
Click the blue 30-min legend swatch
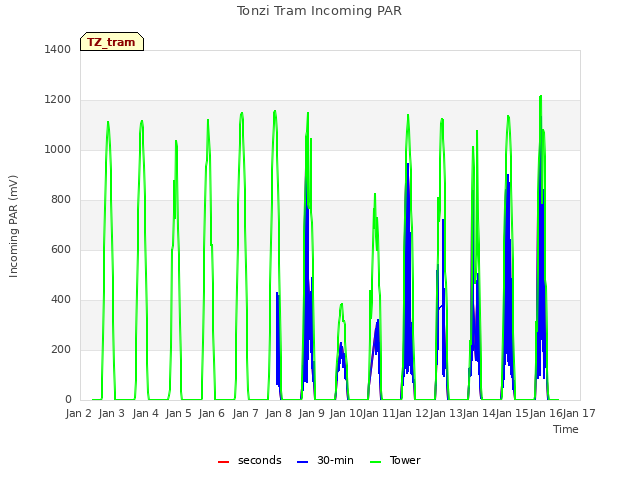[x=302, y=462]
